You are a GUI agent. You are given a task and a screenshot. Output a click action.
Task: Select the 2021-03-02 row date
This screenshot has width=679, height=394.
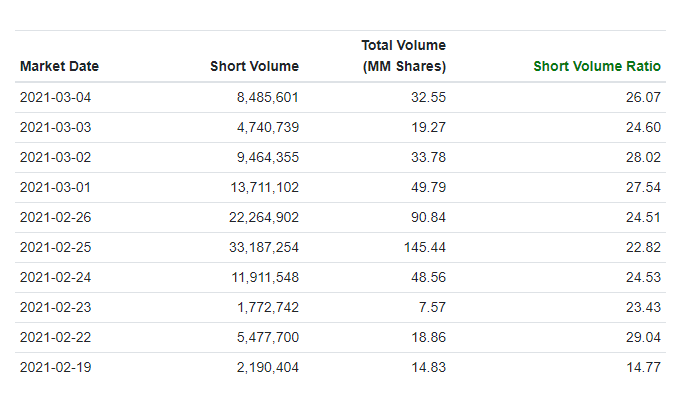click(55, 157)
